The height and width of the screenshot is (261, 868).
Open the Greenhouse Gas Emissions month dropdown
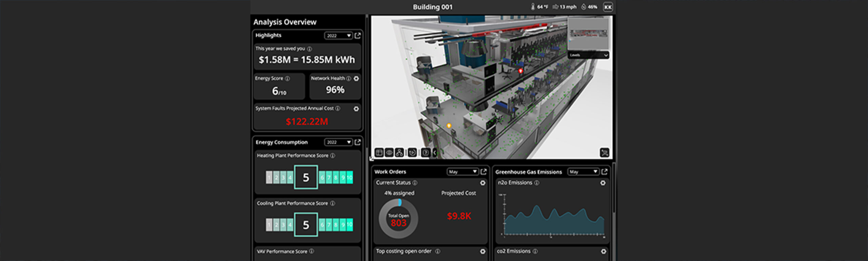[x=583, y=172]
